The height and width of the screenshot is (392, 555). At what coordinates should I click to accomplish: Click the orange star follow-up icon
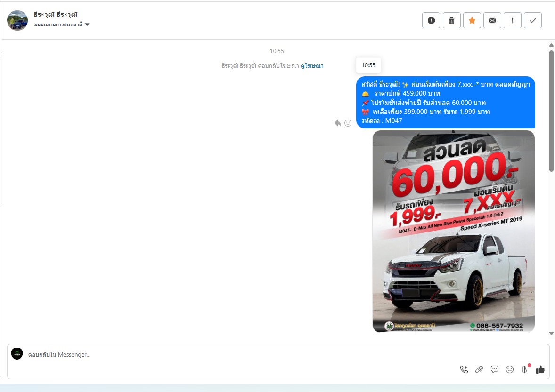(x=472, y=20)
